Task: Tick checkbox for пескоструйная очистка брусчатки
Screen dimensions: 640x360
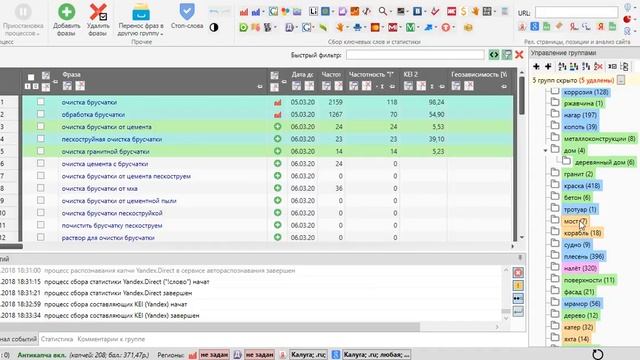Action: pyautogui.click(x=40, y=138)
